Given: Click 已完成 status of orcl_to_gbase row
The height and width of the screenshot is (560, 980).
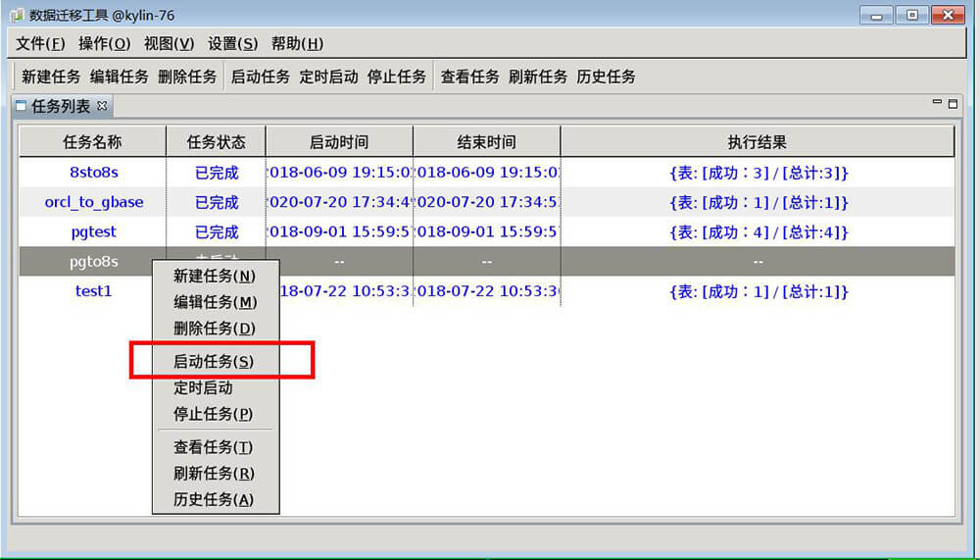Looking at the screenshot, I should [x=217, y=203].
